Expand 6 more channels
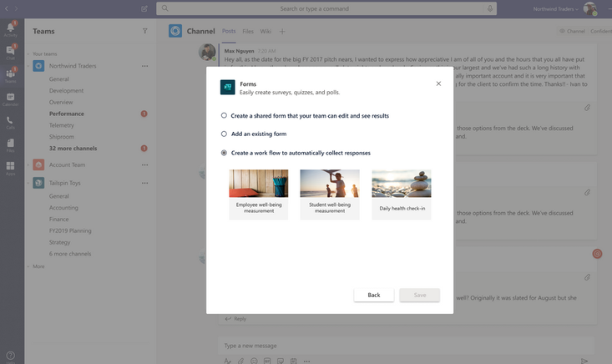The width and height of the screenshot is (612, 364). tap(70, 254)
